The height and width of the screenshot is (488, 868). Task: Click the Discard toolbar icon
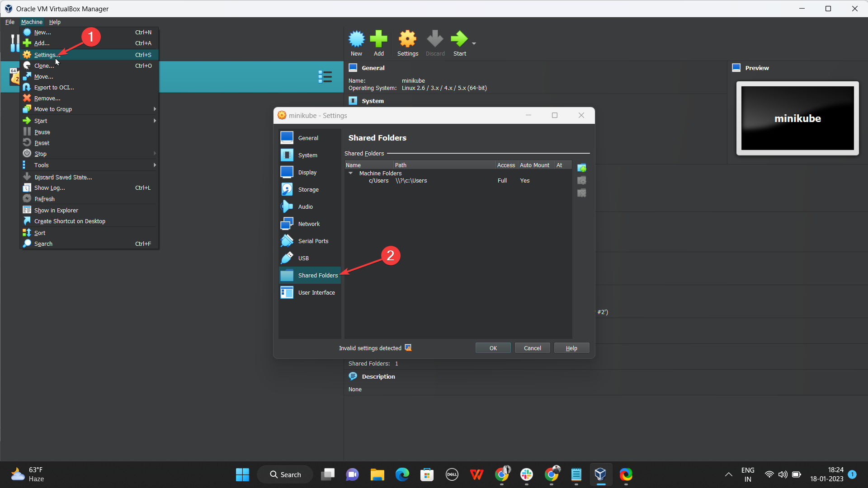(x=435, y=43)
